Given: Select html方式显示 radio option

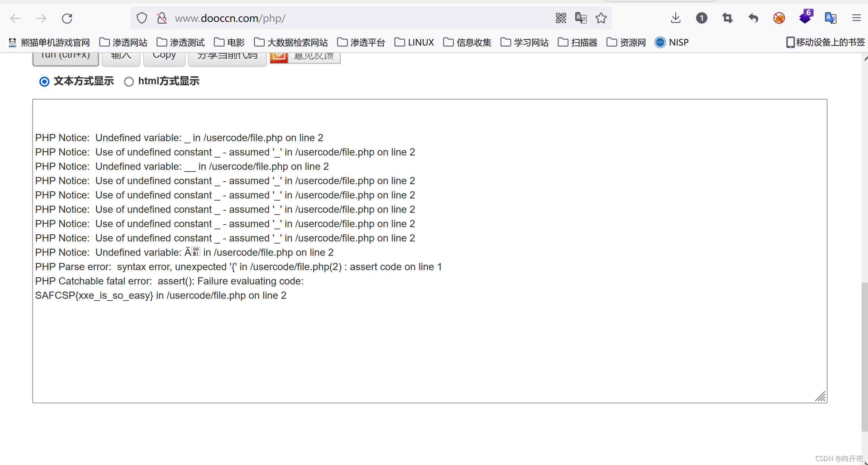Looking at the screenshot, I should [129, 82].
